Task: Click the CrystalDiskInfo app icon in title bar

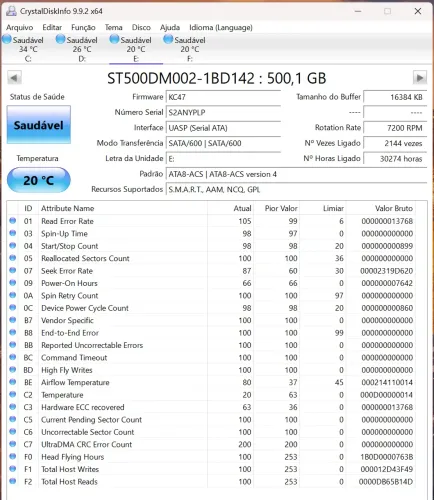Action: point(11,11)
